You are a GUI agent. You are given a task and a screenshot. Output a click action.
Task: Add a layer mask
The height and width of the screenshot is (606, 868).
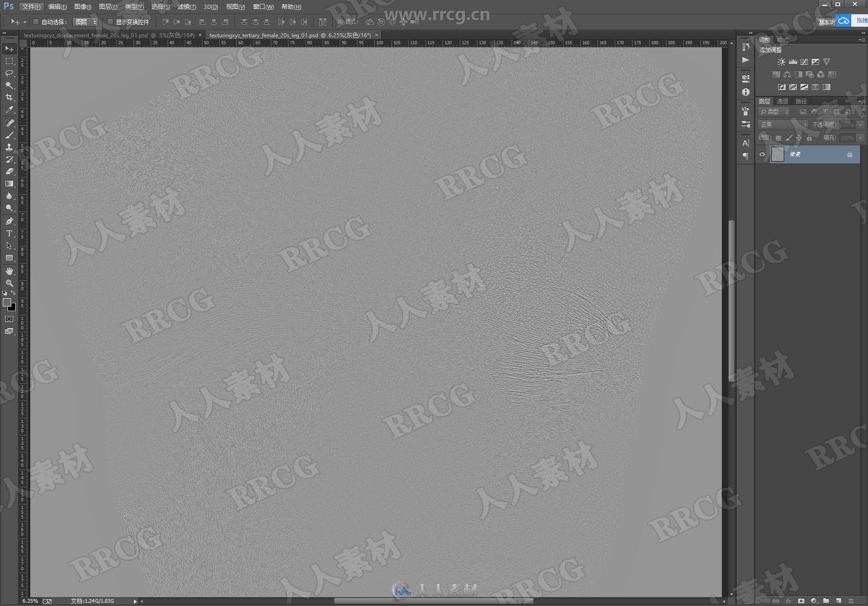(801, 601)
